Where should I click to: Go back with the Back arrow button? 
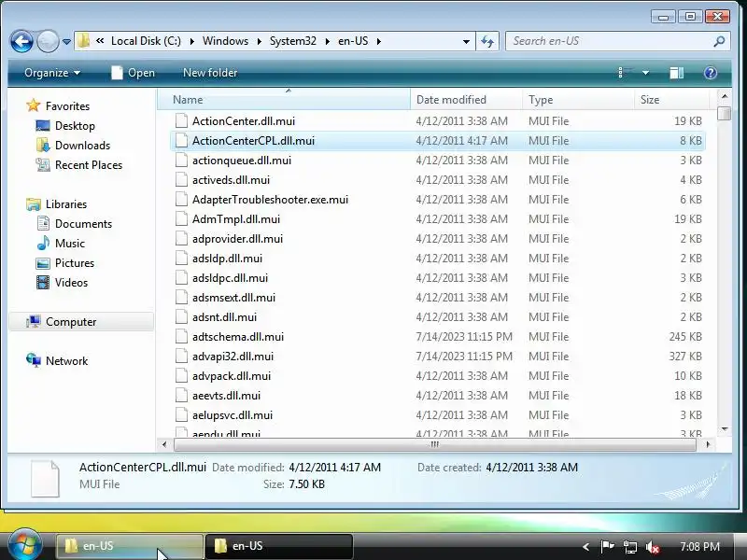pyautogui.click(x=21, y=41)
